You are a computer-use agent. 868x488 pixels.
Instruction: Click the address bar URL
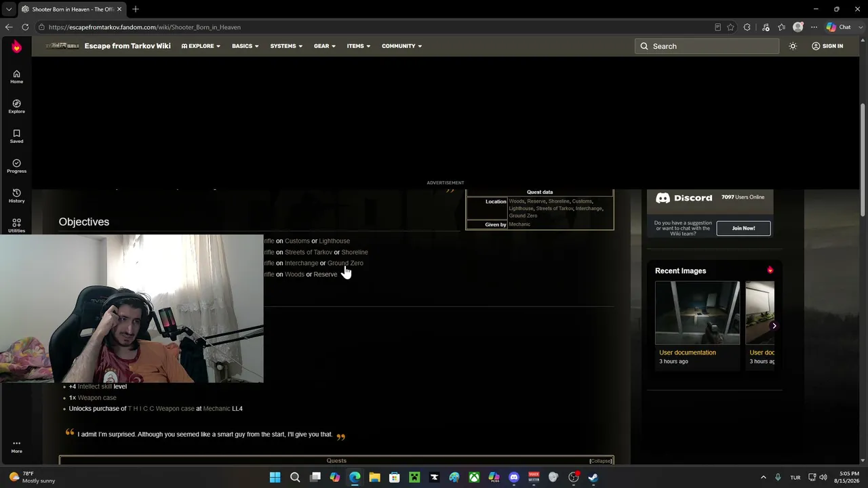(x=144, y=27)
